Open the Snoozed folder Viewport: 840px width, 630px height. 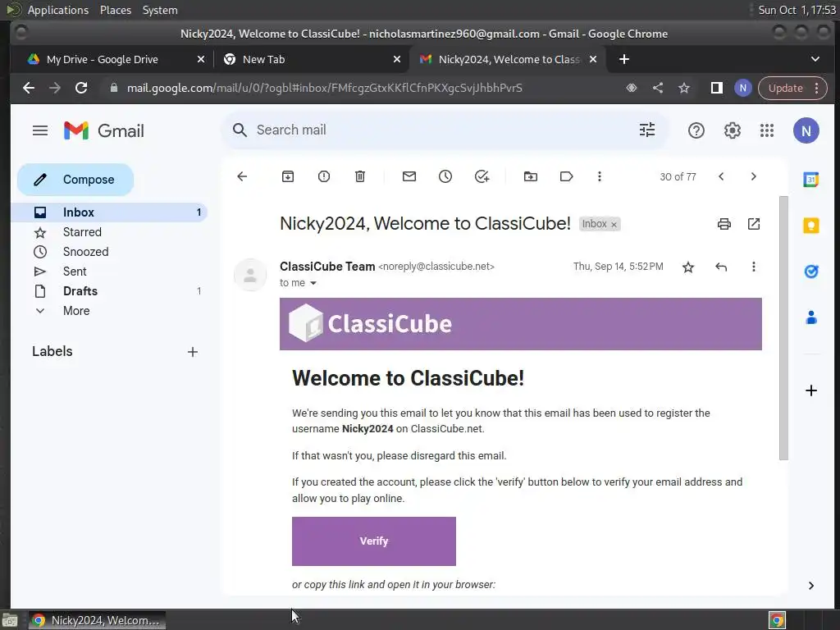pos(109,252)
